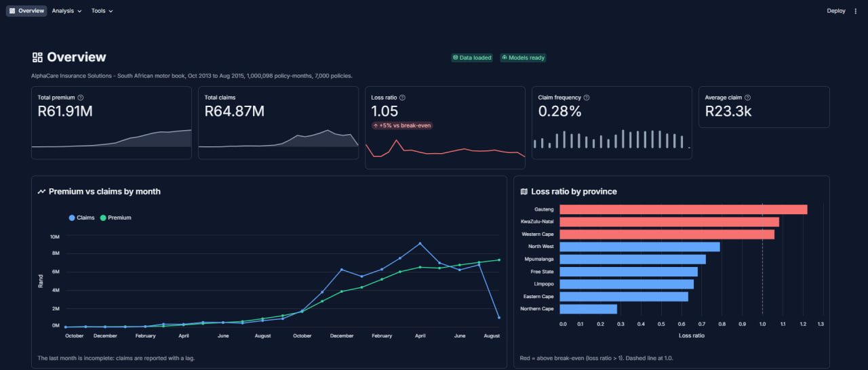Click the Total premium sparkline chart
The height and width of the screenshot is (370, 868).
(111, 138)
